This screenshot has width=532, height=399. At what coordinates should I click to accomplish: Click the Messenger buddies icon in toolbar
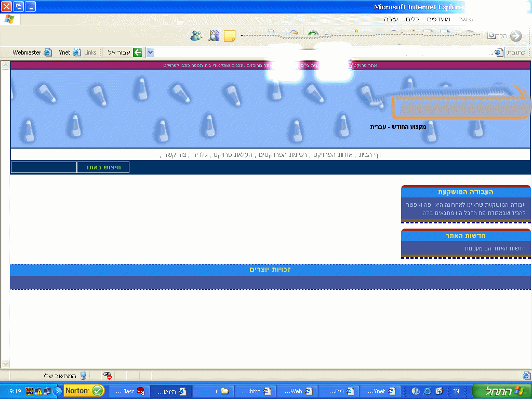pos(196,36)
